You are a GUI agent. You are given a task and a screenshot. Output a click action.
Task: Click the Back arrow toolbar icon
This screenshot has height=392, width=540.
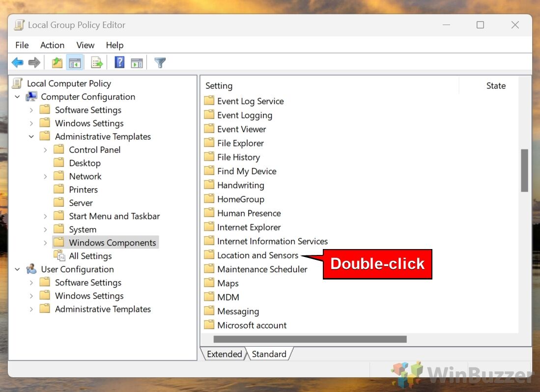tap(18, 62)
